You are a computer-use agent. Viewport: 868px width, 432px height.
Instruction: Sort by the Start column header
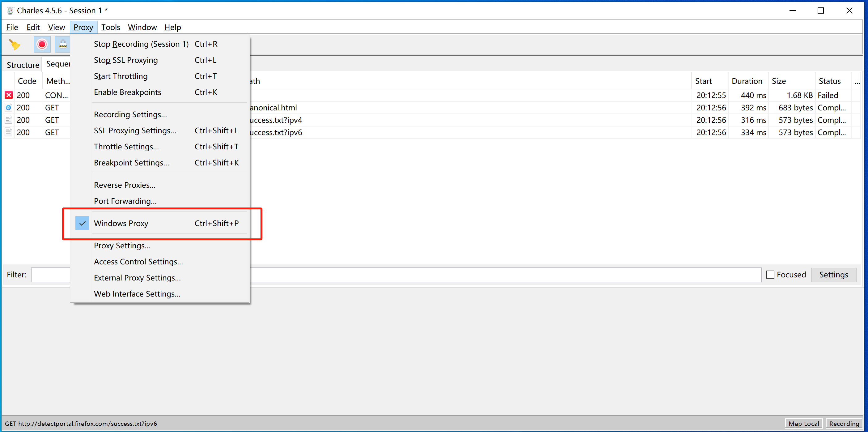(709, 81)
